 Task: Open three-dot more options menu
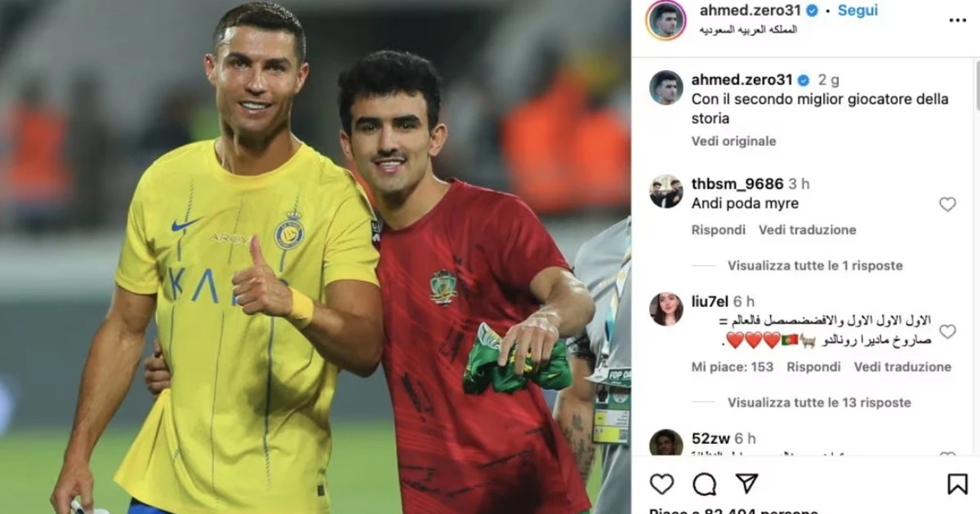tap(957, 20)
